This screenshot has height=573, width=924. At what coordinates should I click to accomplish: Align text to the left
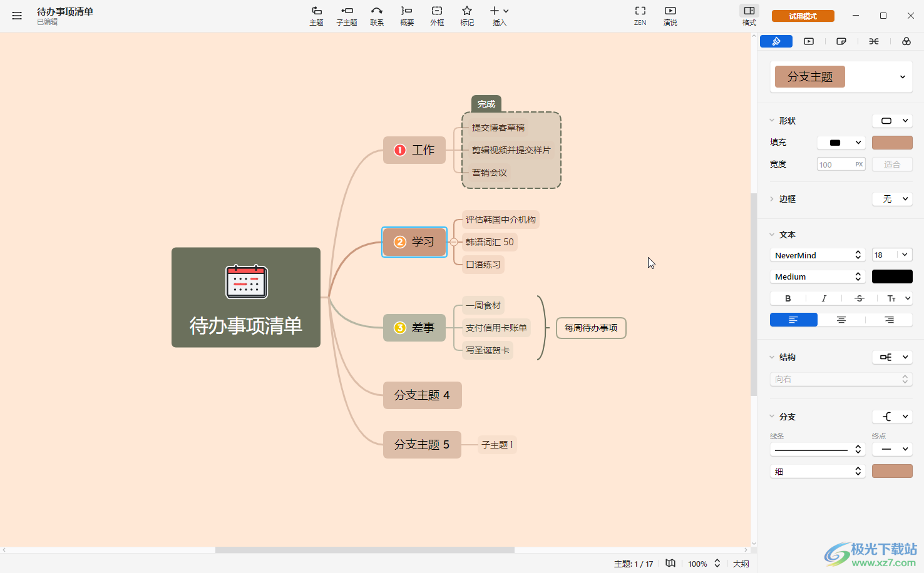[794, 320]
